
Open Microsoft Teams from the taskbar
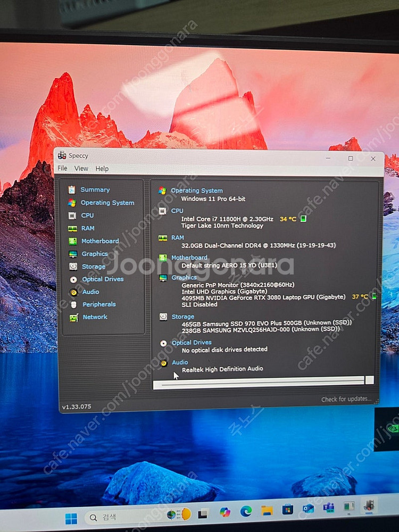point(328,507)
